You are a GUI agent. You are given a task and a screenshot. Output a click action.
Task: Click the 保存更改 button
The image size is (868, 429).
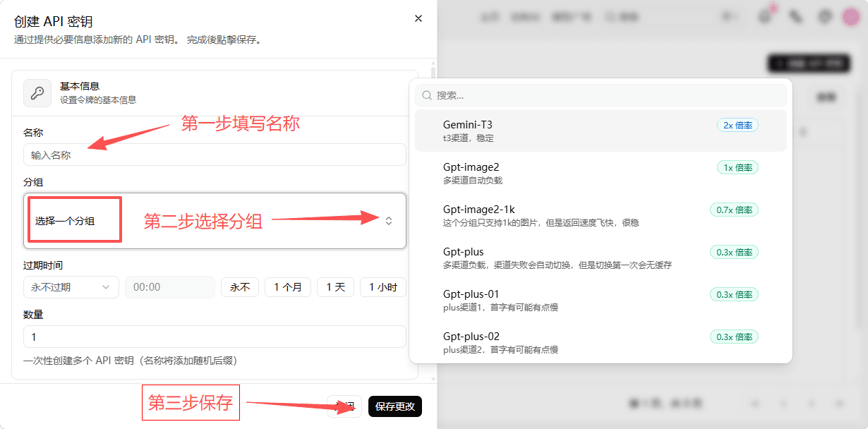(x=395, y=406)
